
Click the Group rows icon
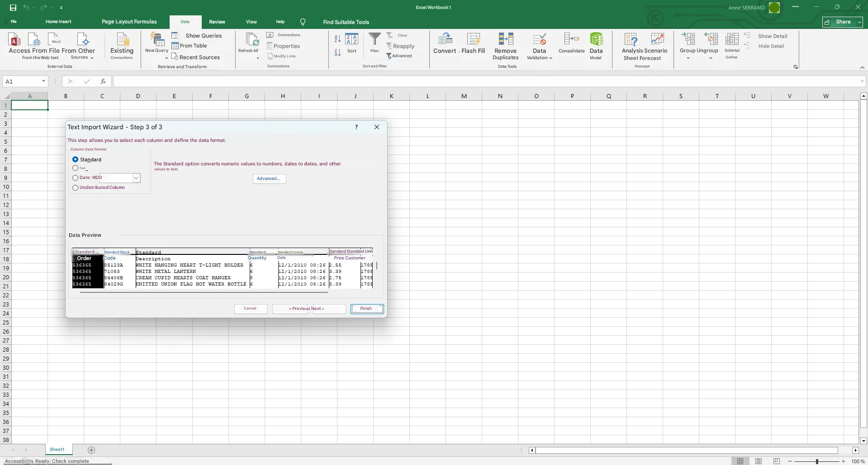(688, 39)
